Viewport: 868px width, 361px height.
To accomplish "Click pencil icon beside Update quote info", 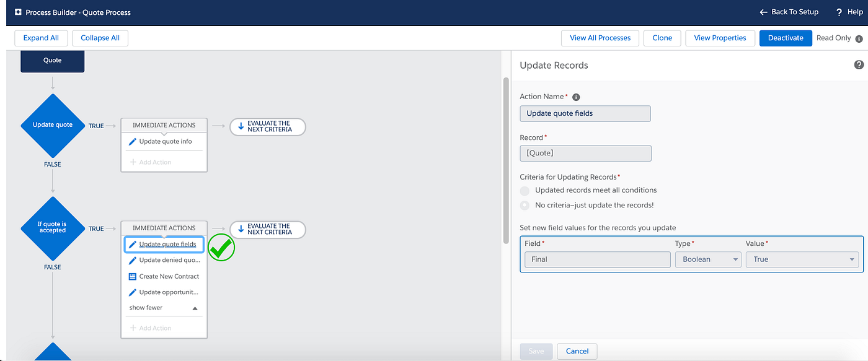I will click(x=132, y=142).
